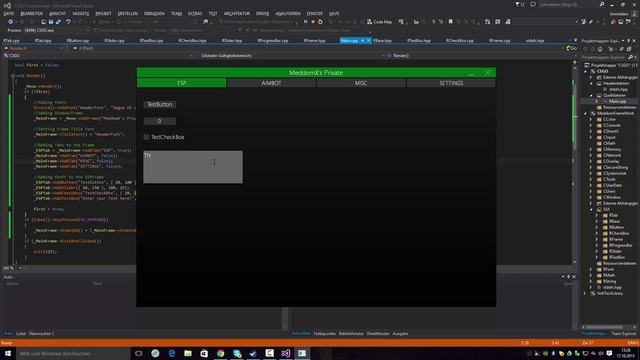
Task: Switch to the MISC tab
Action: tap(361, 83)
